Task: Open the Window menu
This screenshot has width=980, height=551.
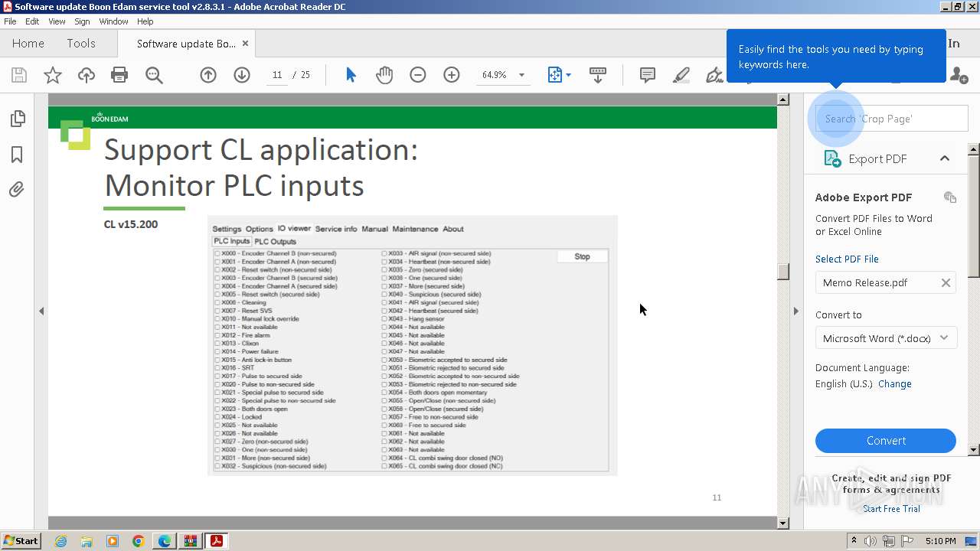Action: coord(113,21)
